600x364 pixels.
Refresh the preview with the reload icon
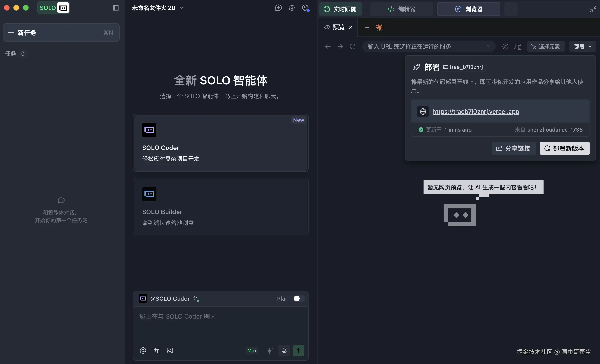tap(353, 46)
